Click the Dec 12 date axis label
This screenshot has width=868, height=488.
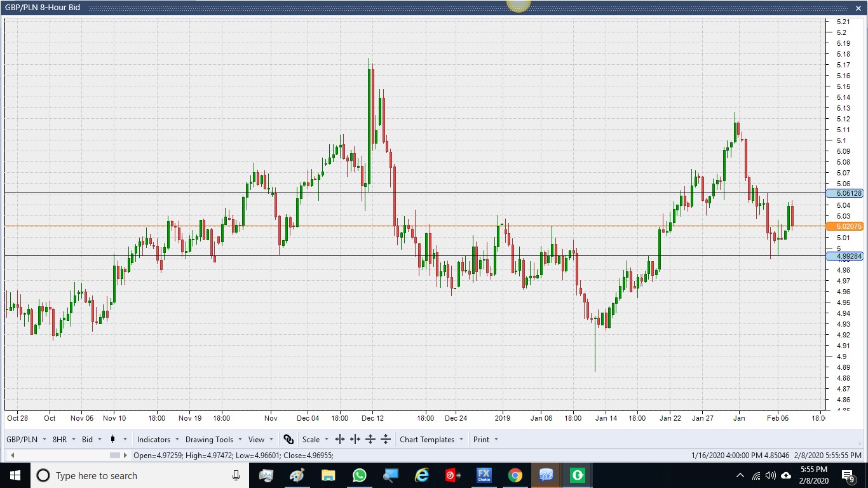click(372, 418)
